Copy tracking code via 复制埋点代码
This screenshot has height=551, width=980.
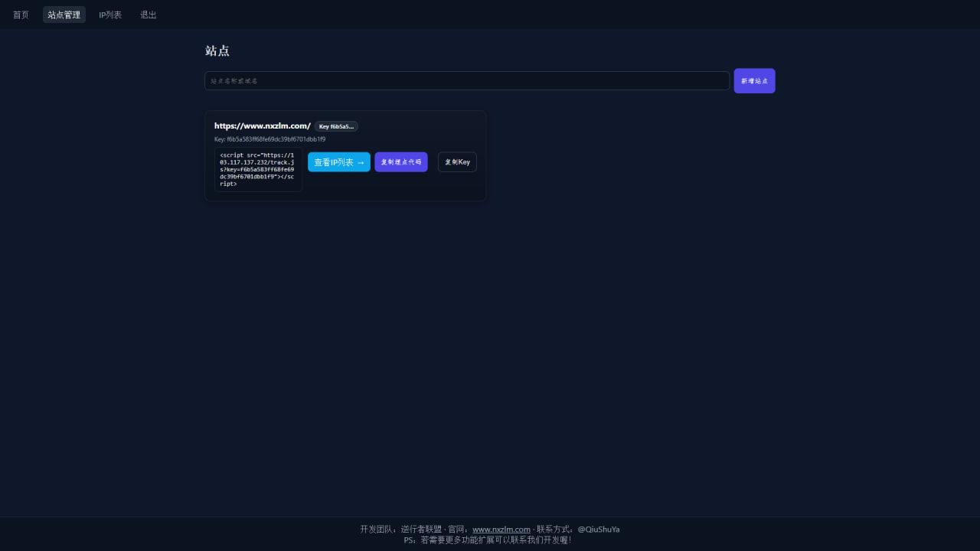[401, 162]
